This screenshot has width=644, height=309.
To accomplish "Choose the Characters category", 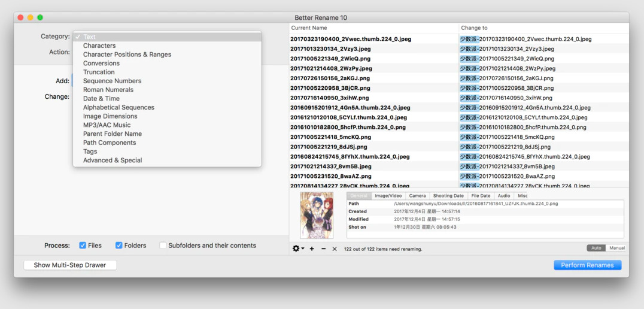I will 167,46.
